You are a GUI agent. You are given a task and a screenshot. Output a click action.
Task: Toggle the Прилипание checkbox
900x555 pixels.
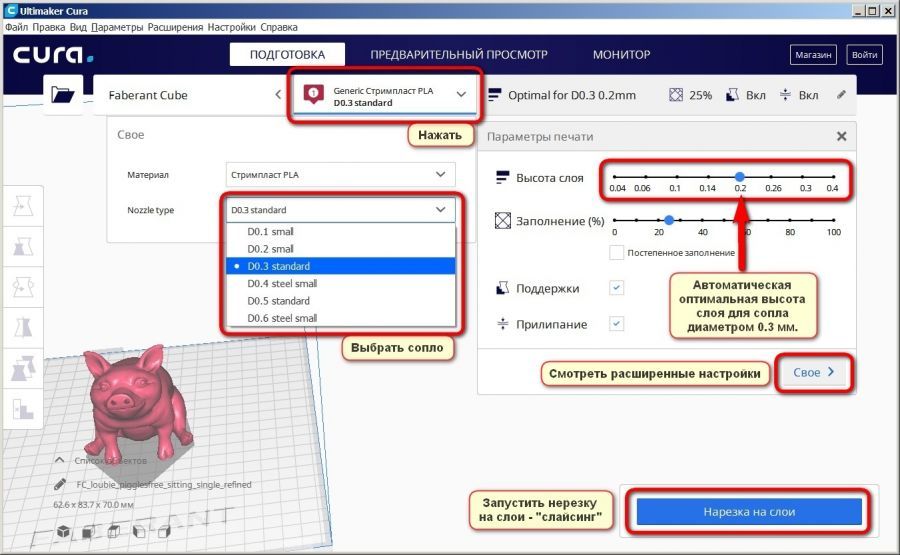(x=617, y=323)
